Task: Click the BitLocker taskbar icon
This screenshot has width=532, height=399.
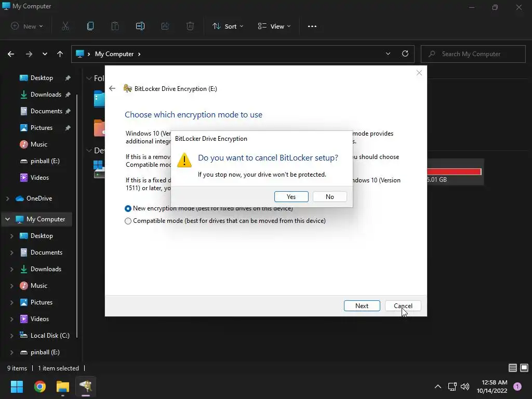Action: [86, 387]
